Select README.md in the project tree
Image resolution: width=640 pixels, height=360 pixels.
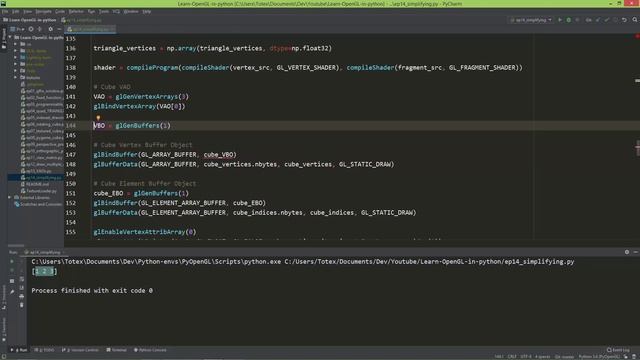pyautogui.click(x=34, y=184)
